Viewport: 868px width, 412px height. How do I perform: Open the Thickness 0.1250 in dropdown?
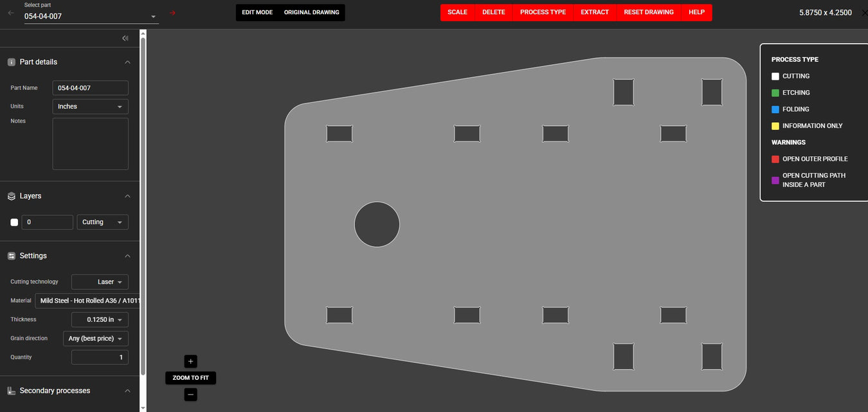(x=100, y=319)
